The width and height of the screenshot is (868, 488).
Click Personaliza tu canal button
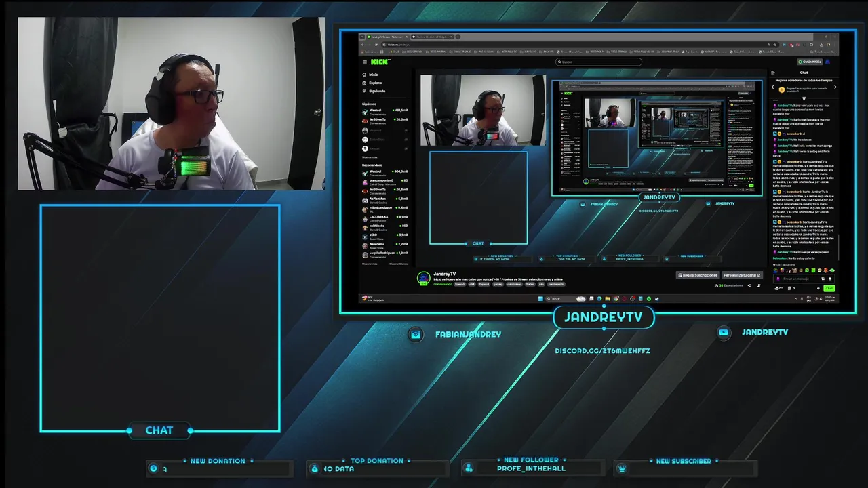[x=742, y=275]
